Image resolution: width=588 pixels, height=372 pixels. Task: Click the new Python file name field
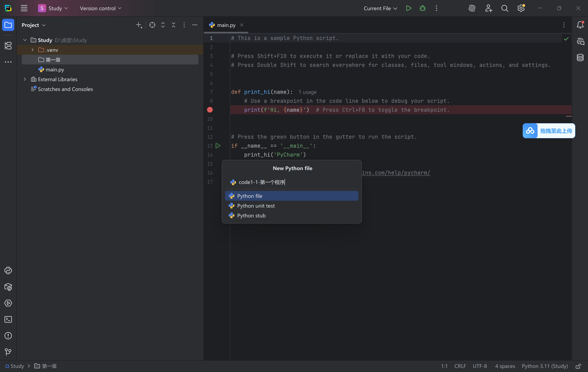click(x=293, y=182)
